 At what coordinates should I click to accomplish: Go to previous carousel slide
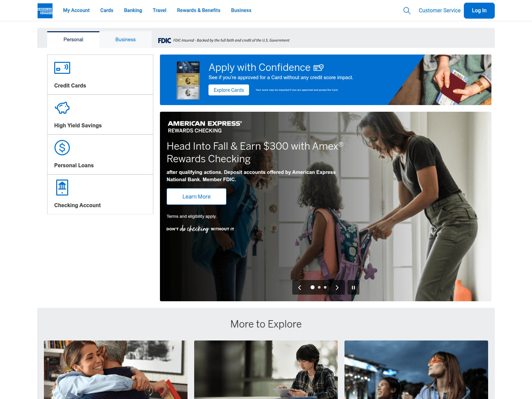point(300,288)
